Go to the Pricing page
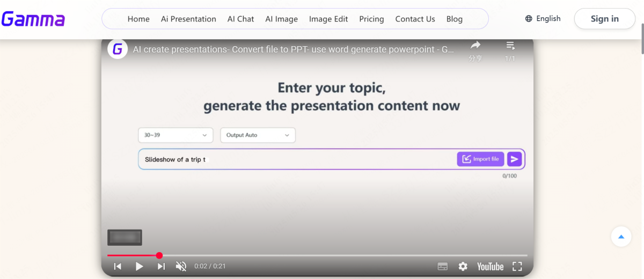 click(x=371, y=19)
